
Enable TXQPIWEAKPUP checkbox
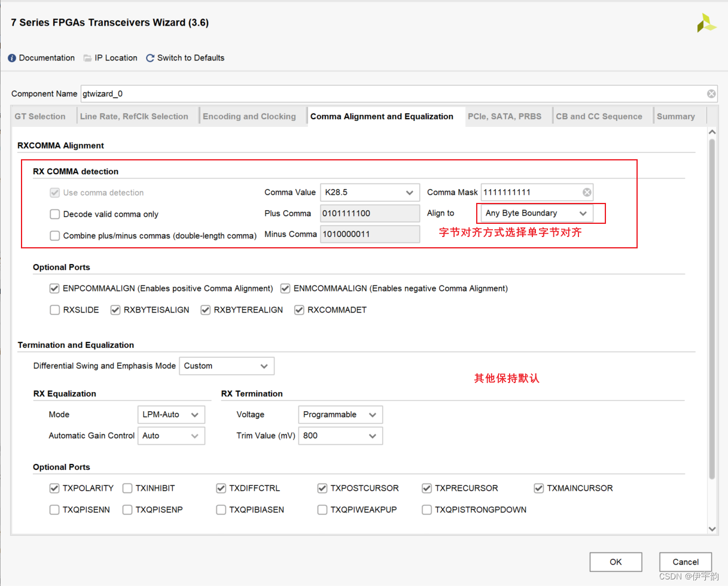tap(323, 510)
